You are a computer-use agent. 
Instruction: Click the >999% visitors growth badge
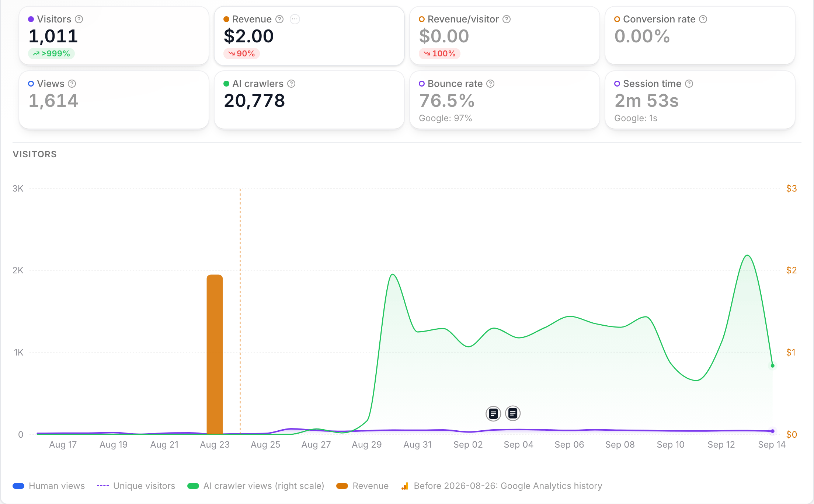(51, 54)
